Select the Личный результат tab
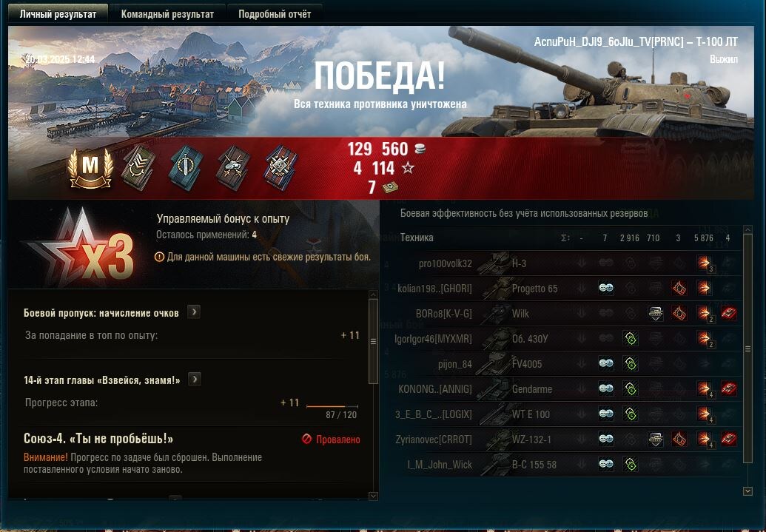 (58, 14)
